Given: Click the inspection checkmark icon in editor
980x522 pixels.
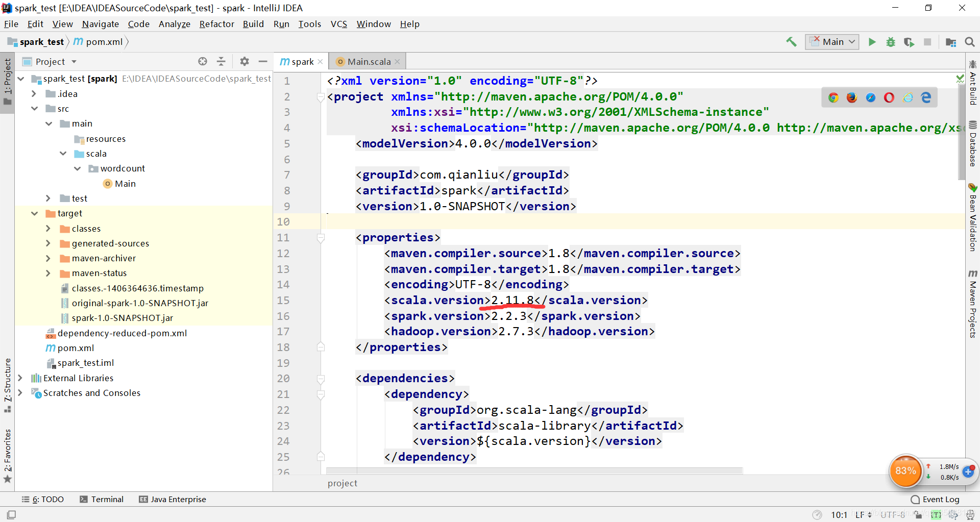Looking at the screenshot, I should (960, 79).
